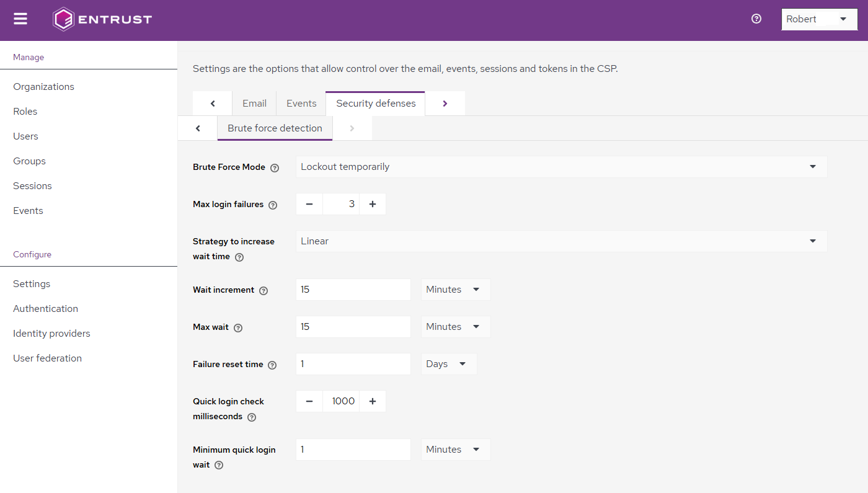The image size is (868, 493).
Task: Switch to the Email tab
Action: click(254, 104)
